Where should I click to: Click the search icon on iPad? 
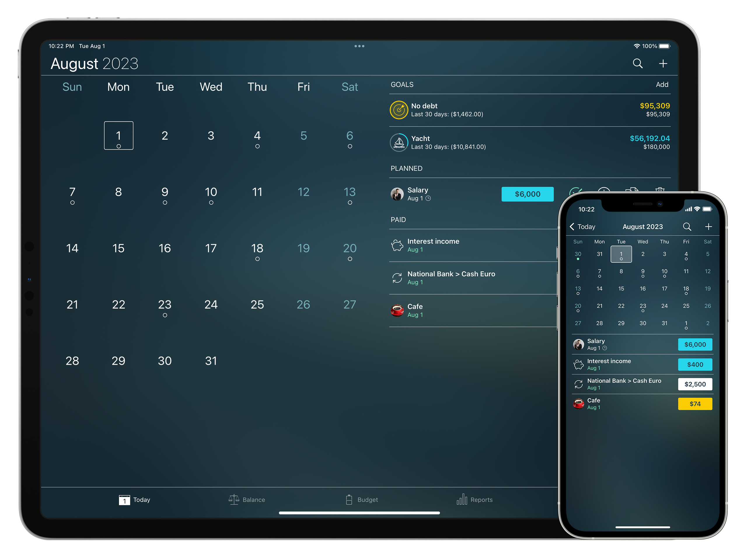click(x=637, y=64)
